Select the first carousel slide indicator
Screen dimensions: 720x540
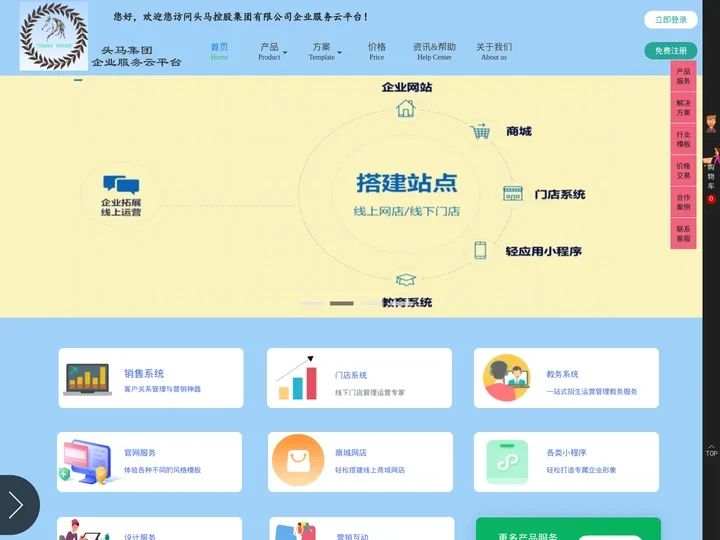(x=312, y=303)
